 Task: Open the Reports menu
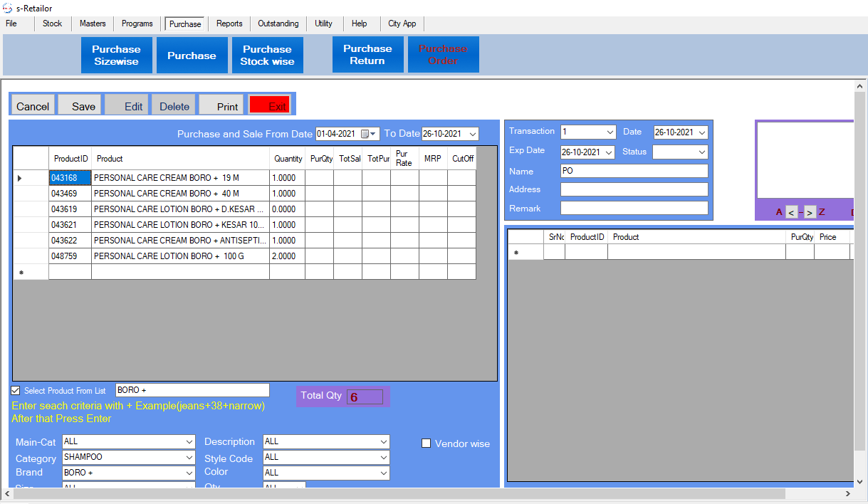(229, 23)
